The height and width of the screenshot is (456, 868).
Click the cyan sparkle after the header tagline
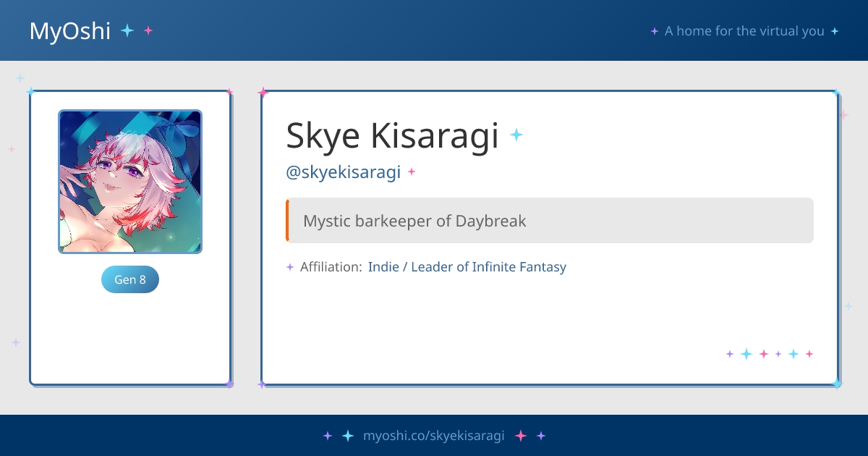pos(835,31)
